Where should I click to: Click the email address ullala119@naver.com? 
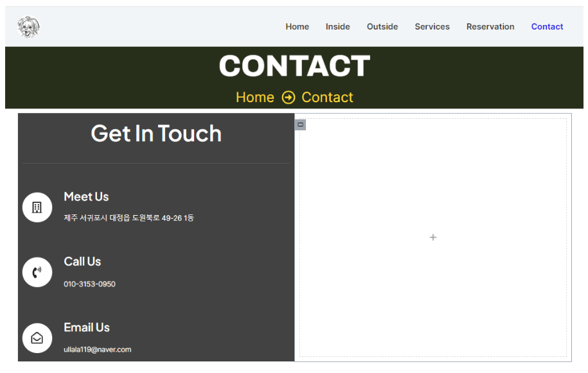[97, 349]
